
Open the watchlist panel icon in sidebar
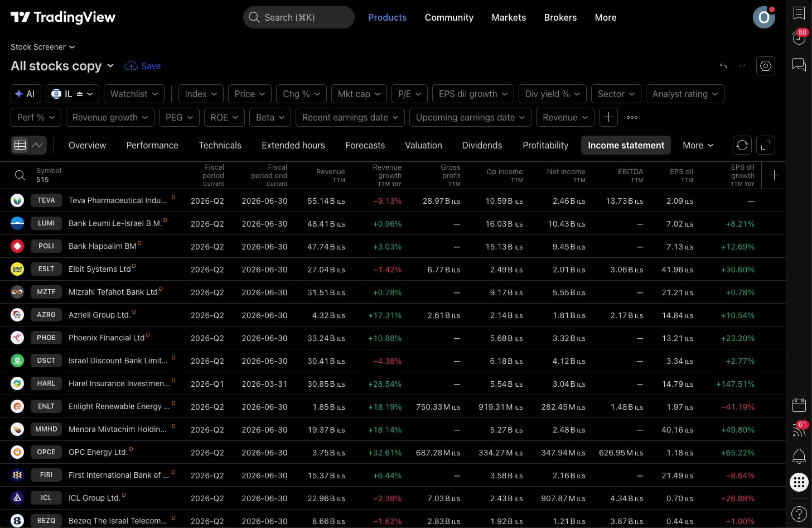point(799,13)
